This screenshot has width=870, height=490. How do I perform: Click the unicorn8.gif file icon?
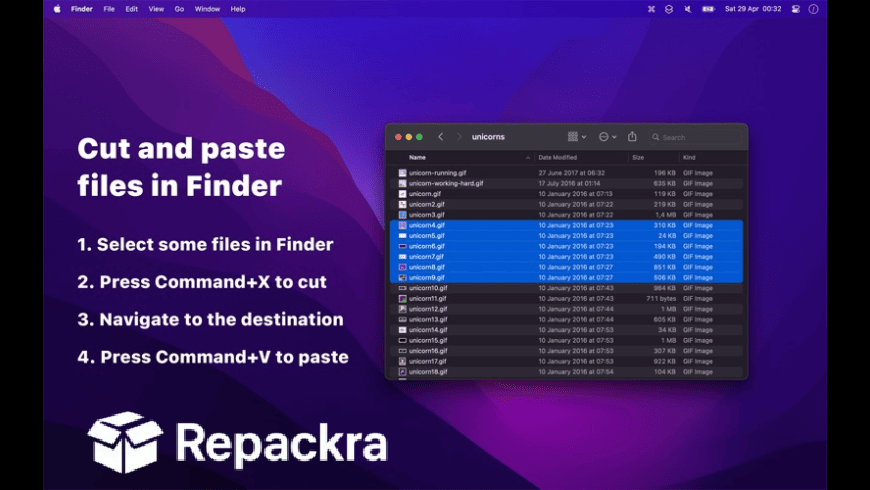pyautogui.click(x=402, y=267)
